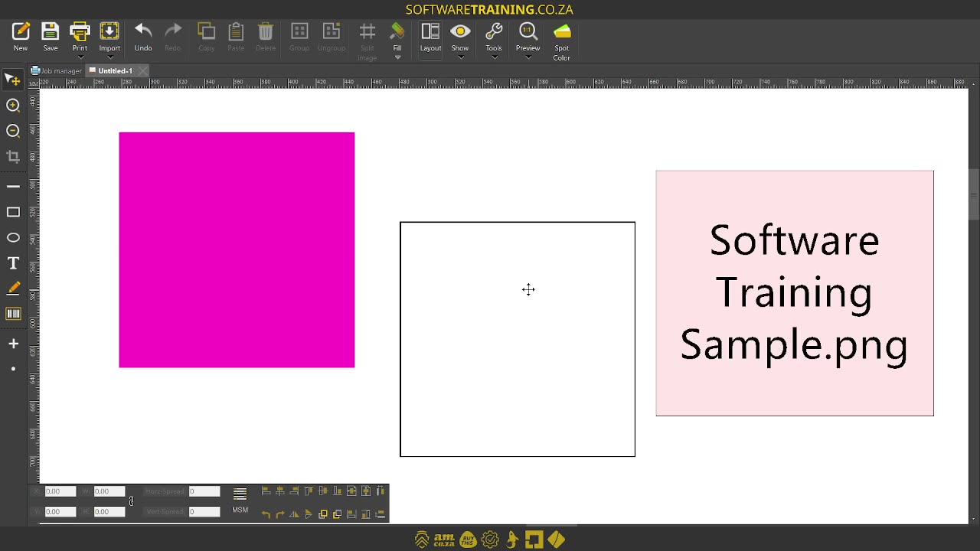The width and height of the screenshot is (980, 551).
Task: Select the line drawing tool
Action: [x=13, y=186]
